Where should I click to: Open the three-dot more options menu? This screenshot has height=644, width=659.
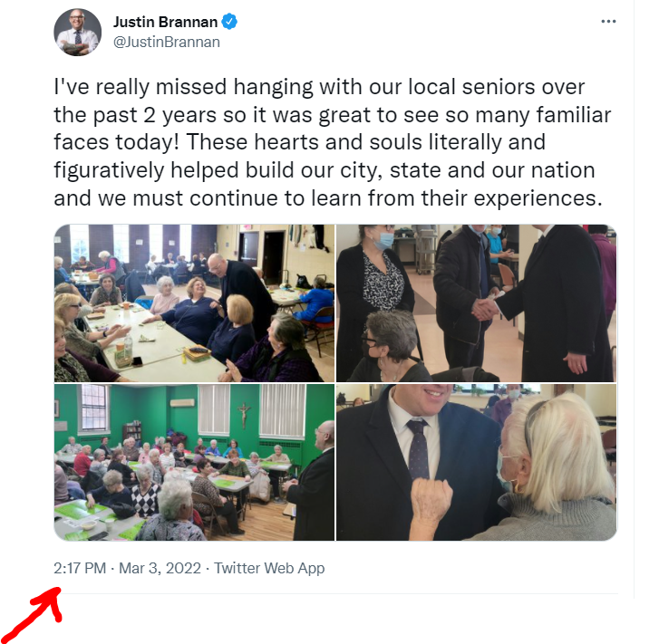pyautogui.click(x=608, y=22)
